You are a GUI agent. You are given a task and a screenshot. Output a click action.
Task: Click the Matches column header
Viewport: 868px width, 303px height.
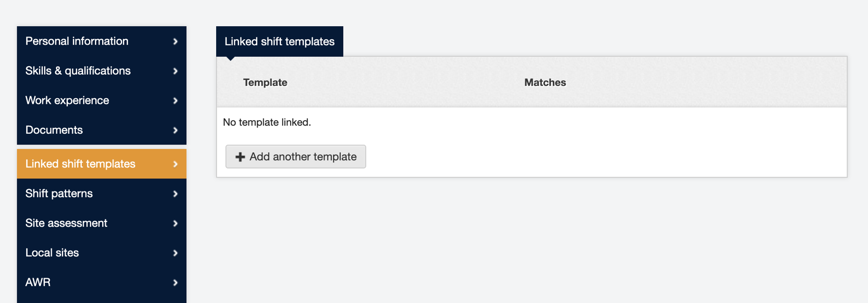pyautogui.click(x=545, y=83)
